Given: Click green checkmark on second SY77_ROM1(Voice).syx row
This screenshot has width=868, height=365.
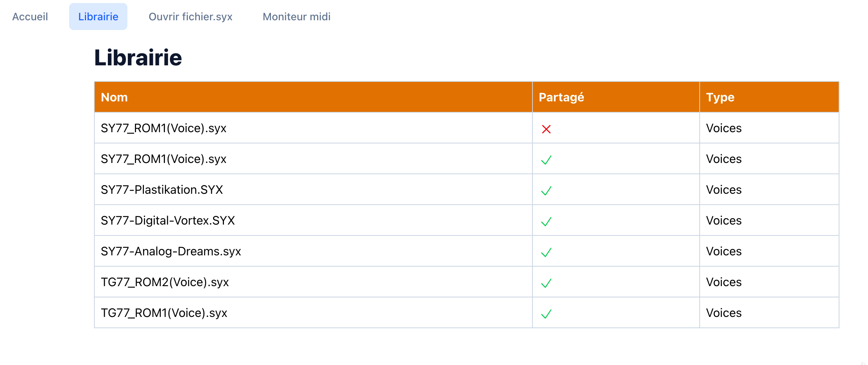Looking at the screenshot, I should [x=546, y=160].
